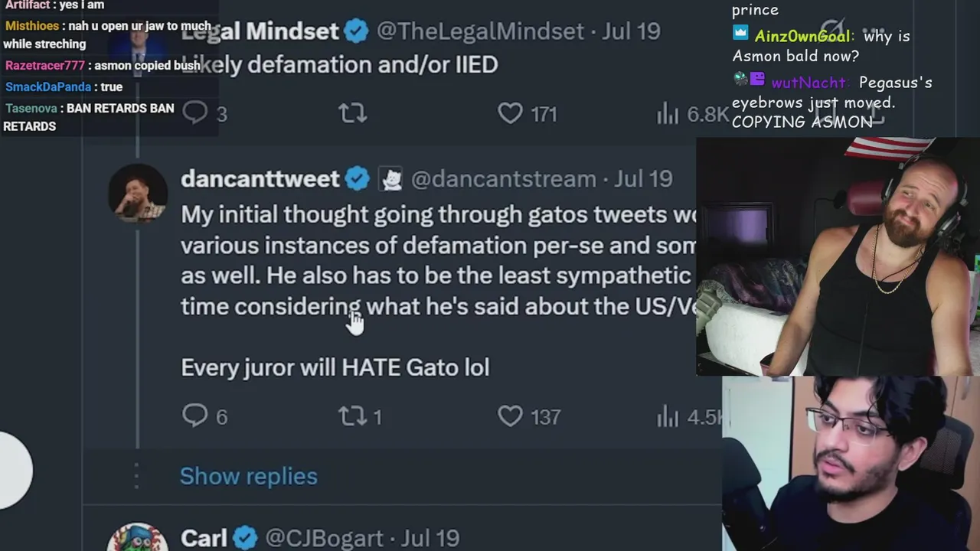
Task: Open dancanttweet's profile picture
Action: (138, 193)
